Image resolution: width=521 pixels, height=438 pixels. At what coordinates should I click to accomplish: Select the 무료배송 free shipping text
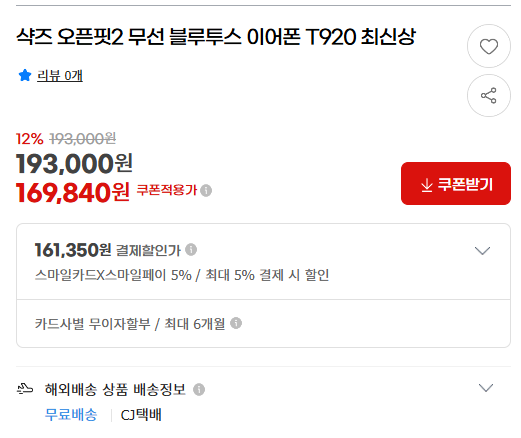coord(71,415)
